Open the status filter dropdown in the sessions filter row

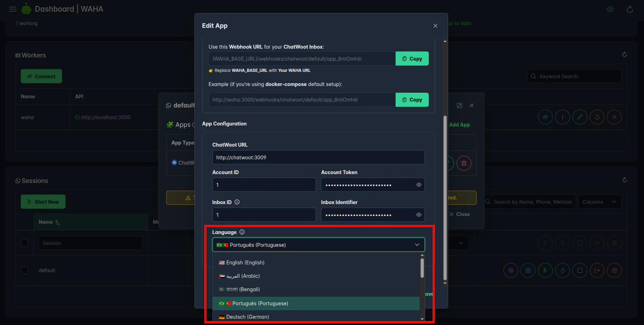pyautogui.click(x=461, y=243)
